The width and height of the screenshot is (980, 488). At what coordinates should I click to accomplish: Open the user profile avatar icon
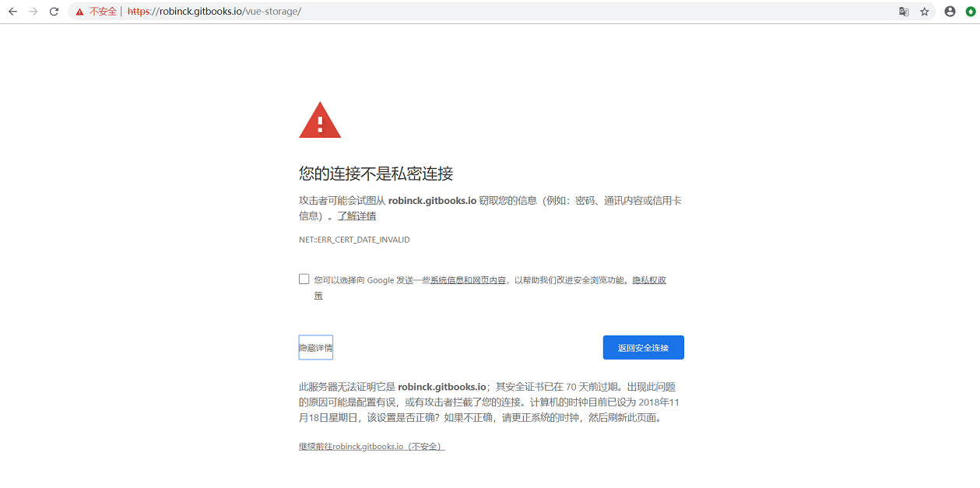(x=950, y=12)
